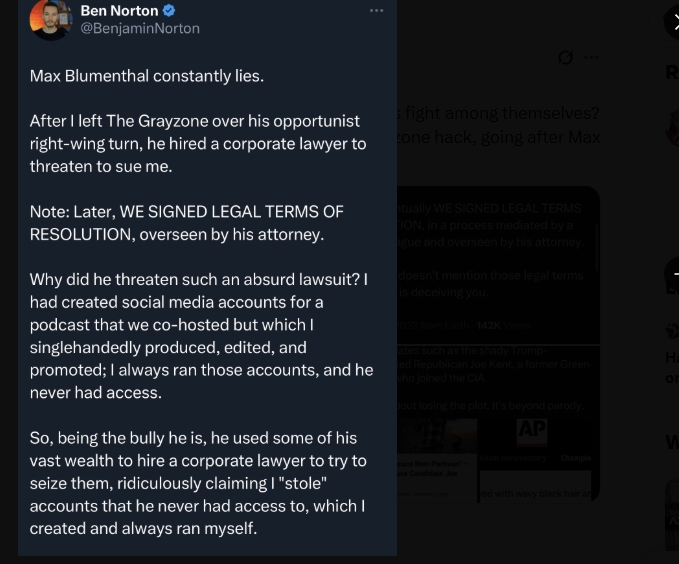Screen dimensions: 679x564
Task: Click the blue verified badge
Action: 169,11
